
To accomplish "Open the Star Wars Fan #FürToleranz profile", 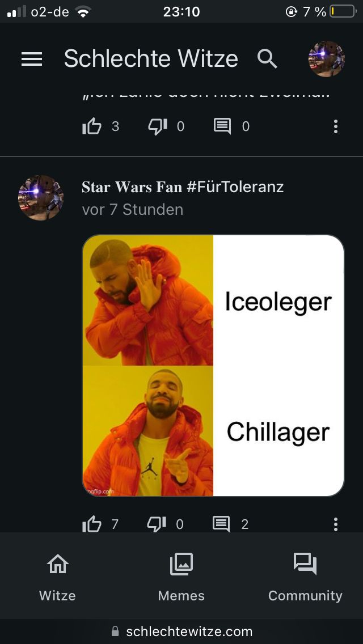I will point(183,187).
